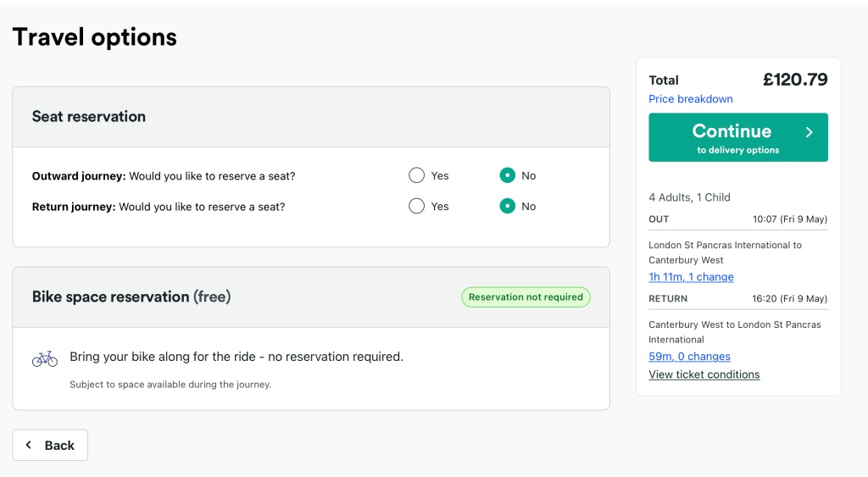Select Yes for return journey seat
Screen dimensions: 868x477
pyautogui.click(x=416, y=206)
